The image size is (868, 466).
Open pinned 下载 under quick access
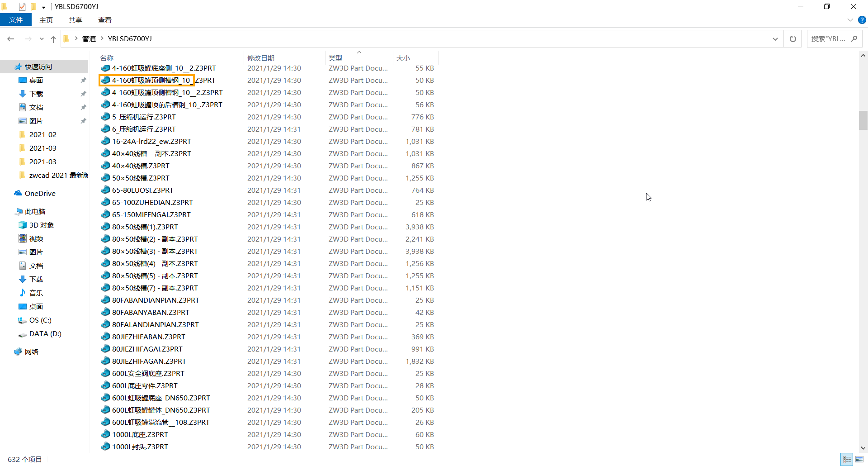pos(36,94)
